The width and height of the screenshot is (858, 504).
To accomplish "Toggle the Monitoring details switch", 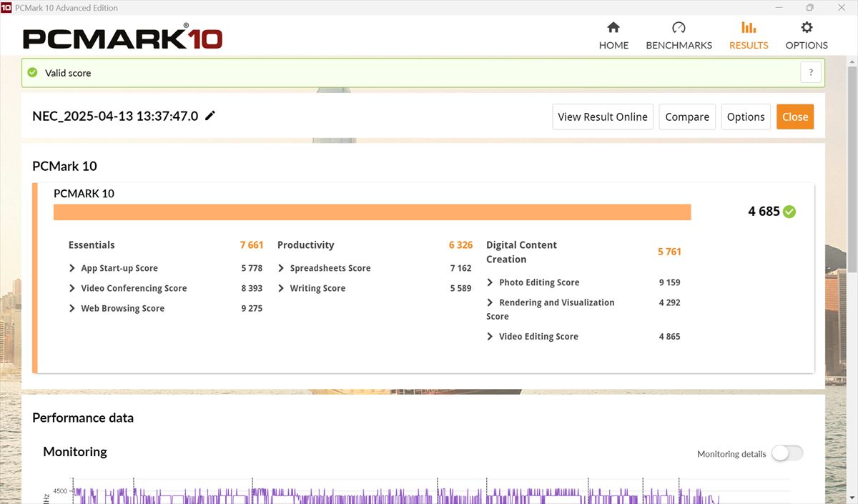I will [x=787, y=453].
